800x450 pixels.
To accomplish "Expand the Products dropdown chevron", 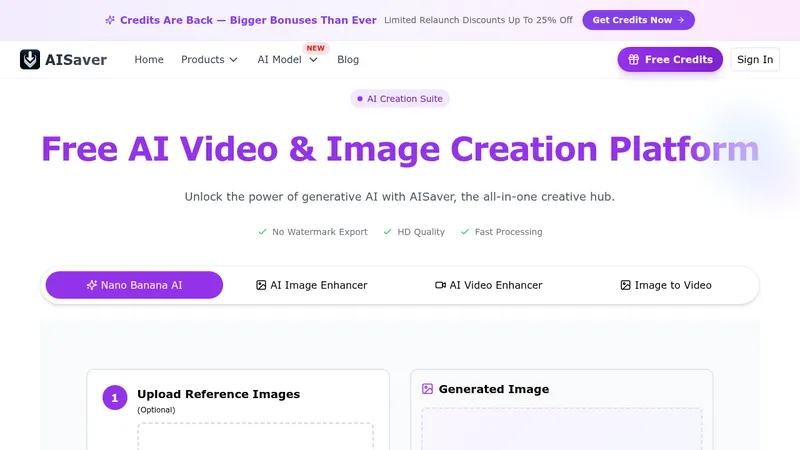I will tap(234, 60).
